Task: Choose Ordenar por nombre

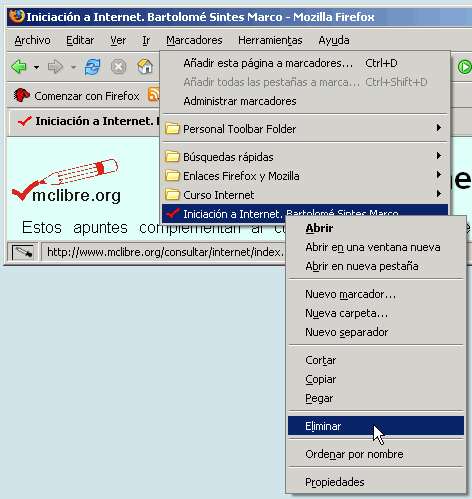Action: pos(376,454)
